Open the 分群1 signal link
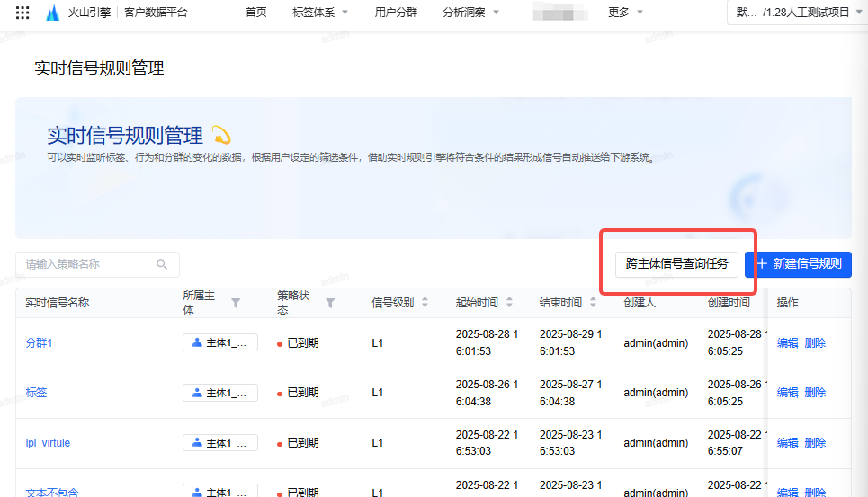The width and height of the screenshot is (868, 497). [39, 342]
